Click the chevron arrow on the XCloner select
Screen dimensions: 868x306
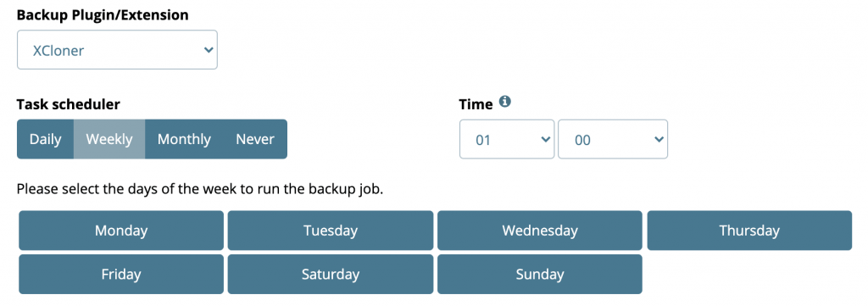click(209, 50)
